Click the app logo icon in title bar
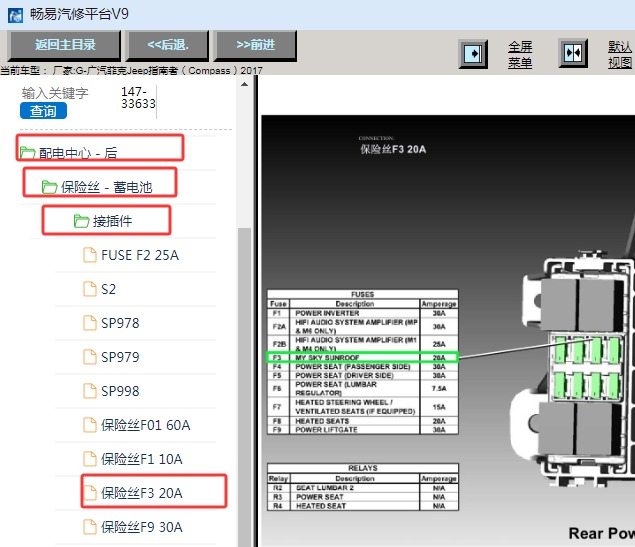The width and height of the screenshot is (635, 547). coord(15,15)
